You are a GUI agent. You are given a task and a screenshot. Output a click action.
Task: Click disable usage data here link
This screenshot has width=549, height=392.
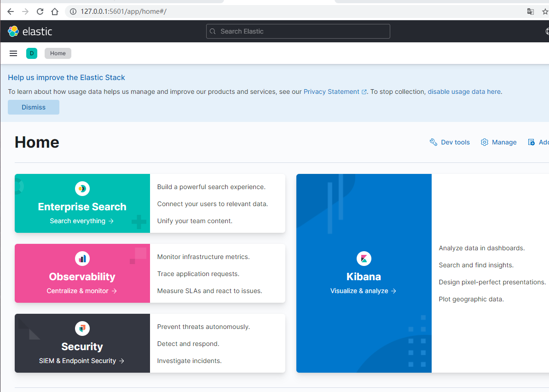464,92
